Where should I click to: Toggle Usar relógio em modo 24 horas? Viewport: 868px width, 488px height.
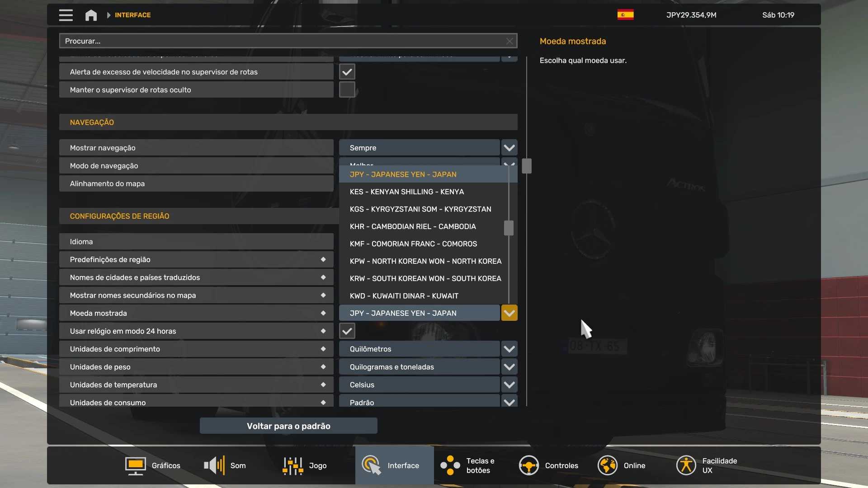coord(347,331)
